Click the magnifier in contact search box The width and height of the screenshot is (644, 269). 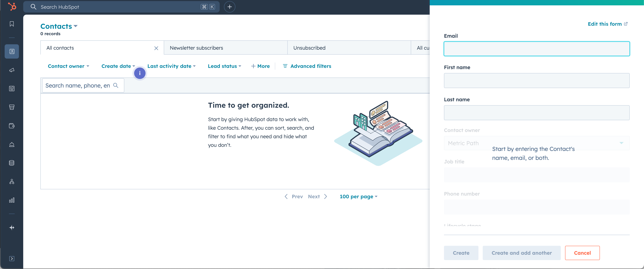(x=116, y=85)
